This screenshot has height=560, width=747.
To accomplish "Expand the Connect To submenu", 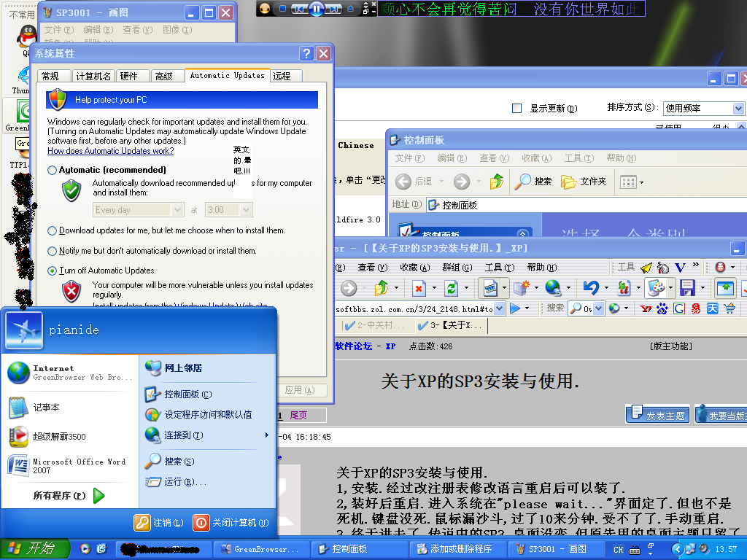I will (x=208, y=435).
